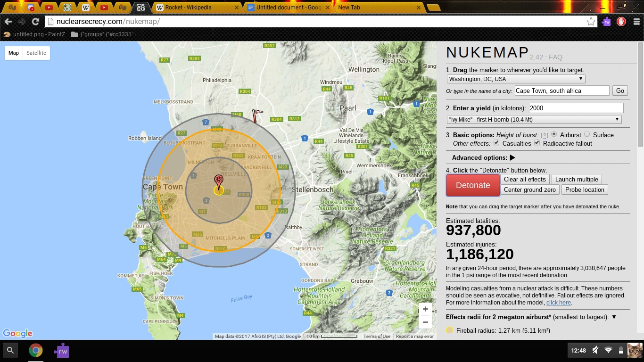Open the Wi-Fi status icon in the tray
This screenshot has width=644, height=362.
609,350
